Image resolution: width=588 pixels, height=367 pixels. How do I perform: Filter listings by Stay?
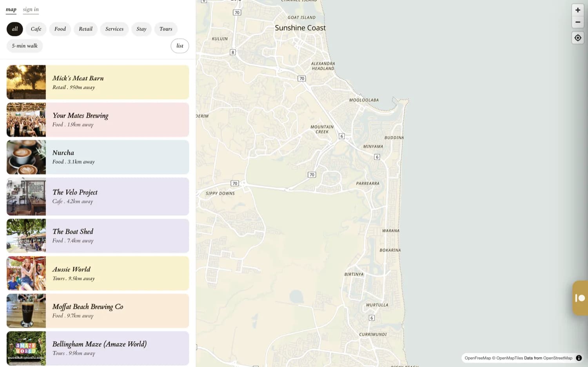142,29
